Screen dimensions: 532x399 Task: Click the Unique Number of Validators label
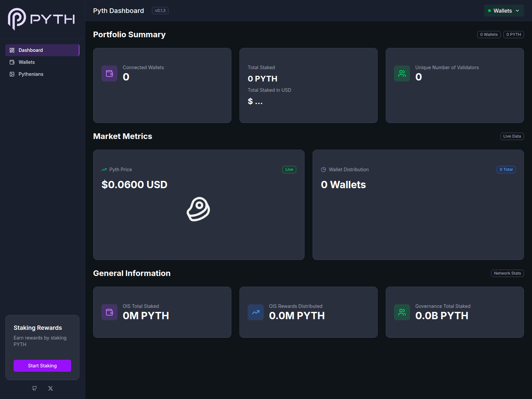click(447, 67)
